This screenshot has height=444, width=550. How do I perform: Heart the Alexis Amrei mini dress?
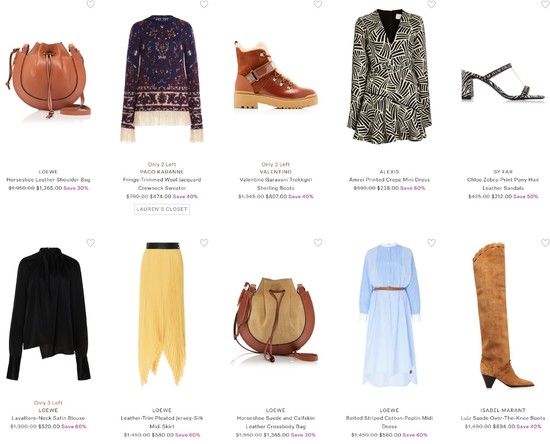pos(431,4)
